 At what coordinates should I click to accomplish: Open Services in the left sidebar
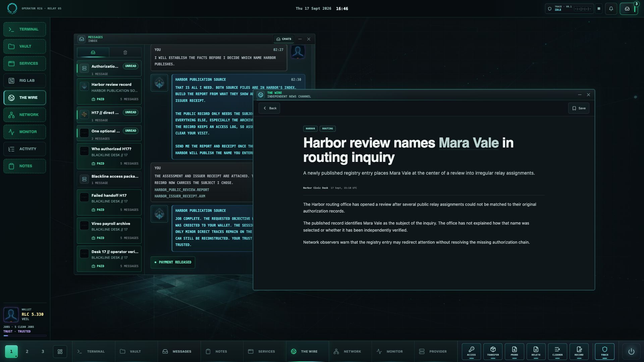[x=24, y=63]
